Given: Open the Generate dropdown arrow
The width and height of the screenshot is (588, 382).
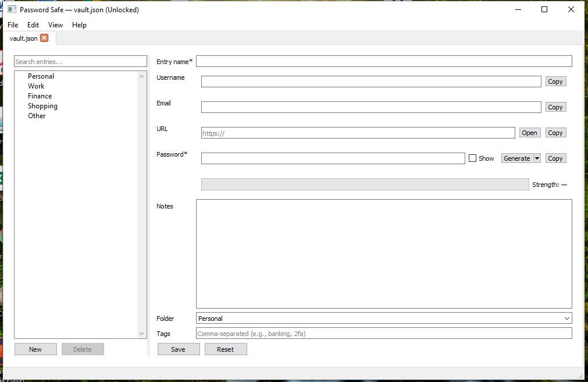Looking at the screenshot, I should pos(538,158).
